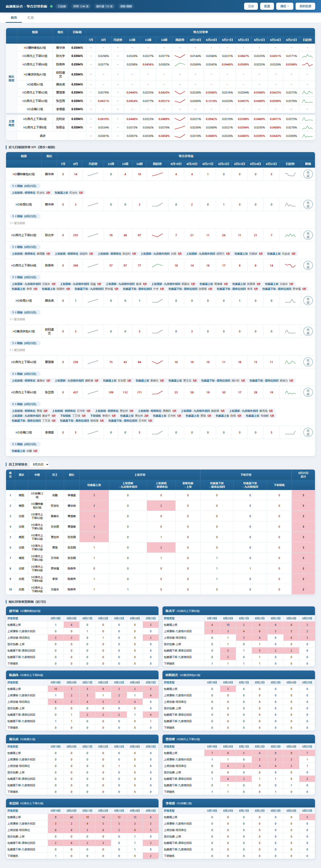Image resolution: width=321 pixels, height=868 pixels.
Task: Click 日趋势 sparkline for HD收框B2组 KPI row
Action: 290,205
